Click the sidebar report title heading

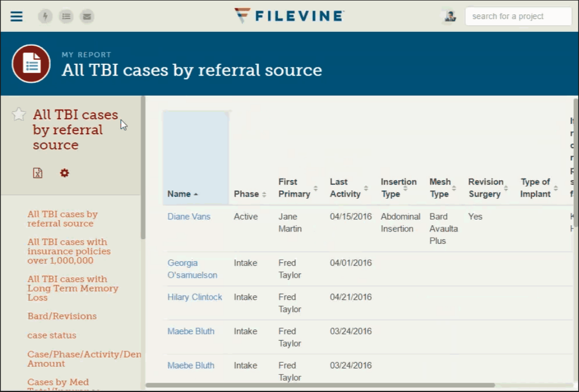[x=75, y=130]
